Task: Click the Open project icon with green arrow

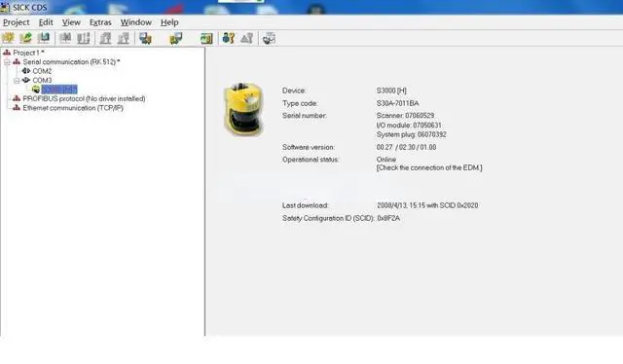Action: pos(26,38)
